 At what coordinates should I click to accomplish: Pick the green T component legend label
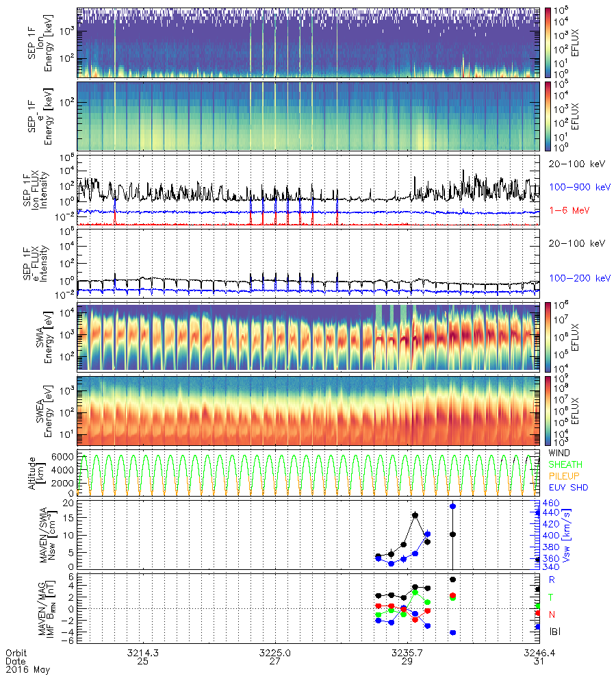pyautogui.click(x=552, y=597)
